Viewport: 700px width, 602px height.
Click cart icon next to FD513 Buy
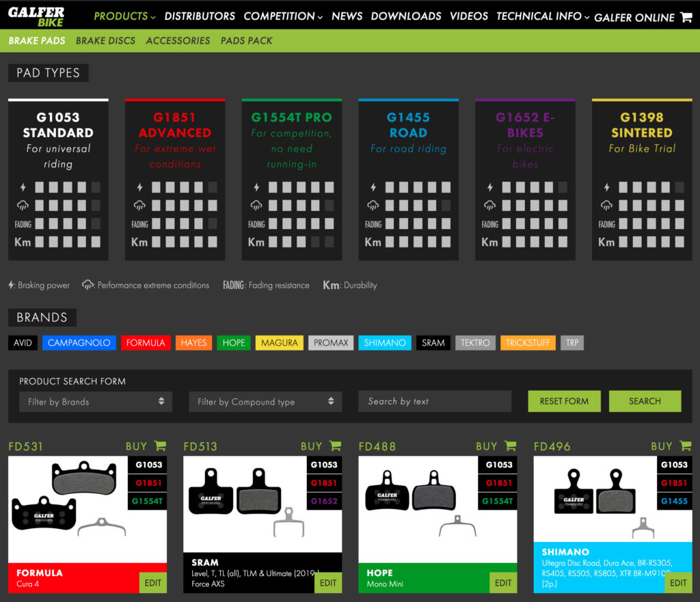click(x=335, y=446)
